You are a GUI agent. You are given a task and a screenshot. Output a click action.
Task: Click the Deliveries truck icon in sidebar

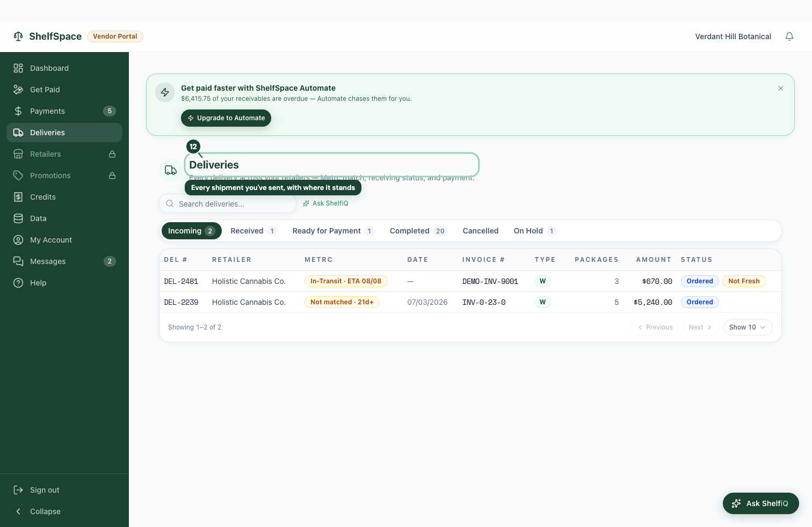pyautogui.click(x=18, y=133)
